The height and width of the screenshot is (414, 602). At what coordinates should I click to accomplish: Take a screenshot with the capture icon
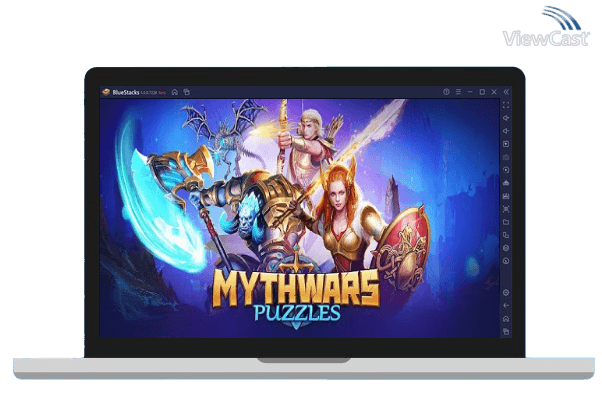(506, 209)
